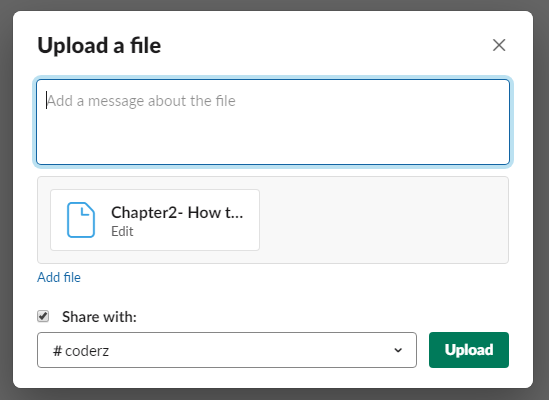The image size is (549, 400).
Task: Close the Upload a file dialog
Action: coord(499,45)
